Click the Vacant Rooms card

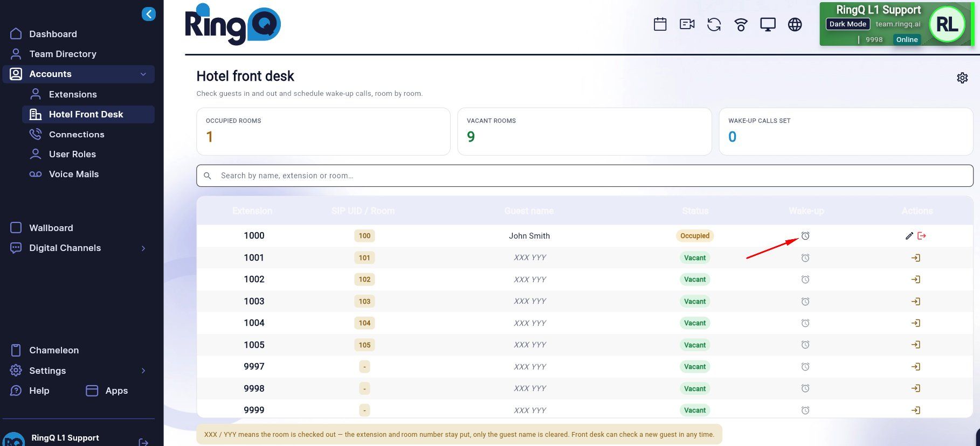click(x=584, y=131)
